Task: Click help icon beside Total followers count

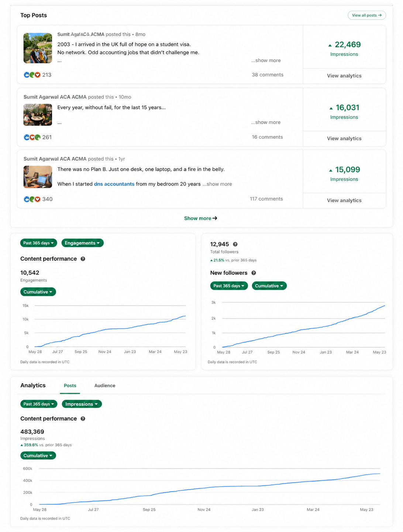Action: point(235,244)
